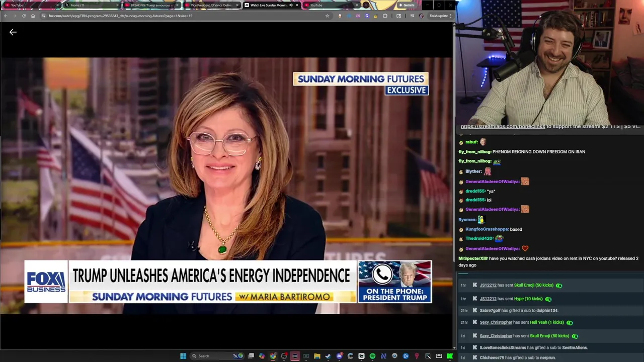
Task: Open a new browser tab
Action: 366,5
